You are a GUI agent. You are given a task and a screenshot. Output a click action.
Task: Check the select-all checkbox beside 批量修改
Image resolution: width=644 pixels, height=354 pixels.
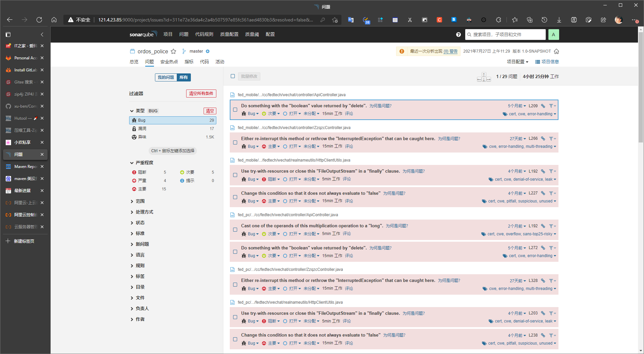[233, 76]
